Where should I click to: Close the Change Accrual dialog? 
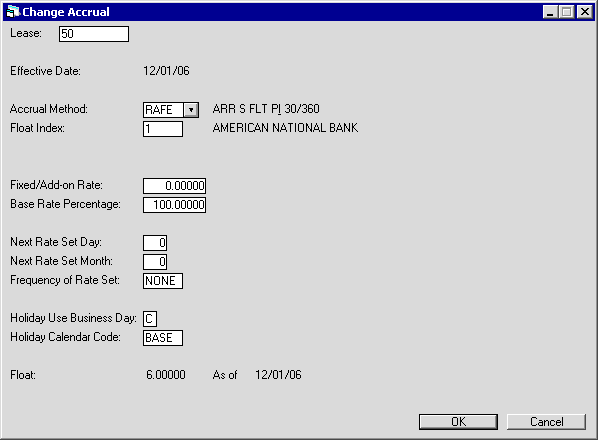coord(585,12)
